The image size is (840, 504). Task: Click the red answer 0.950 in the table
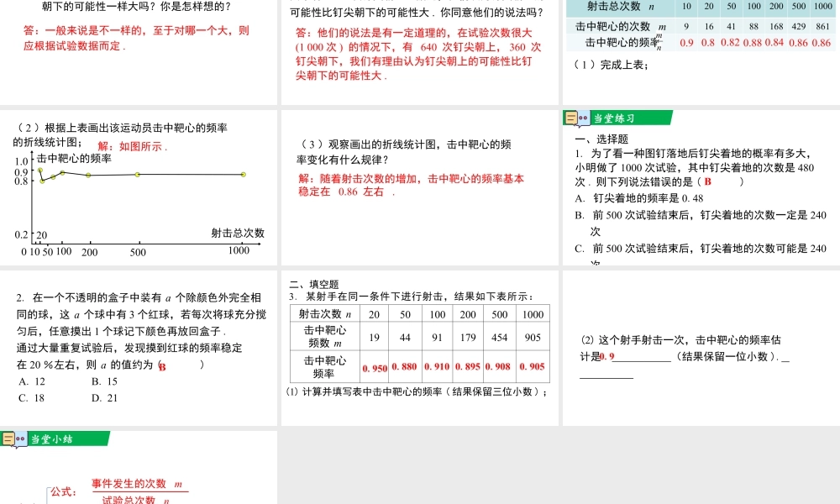click(x=374, y=367)
